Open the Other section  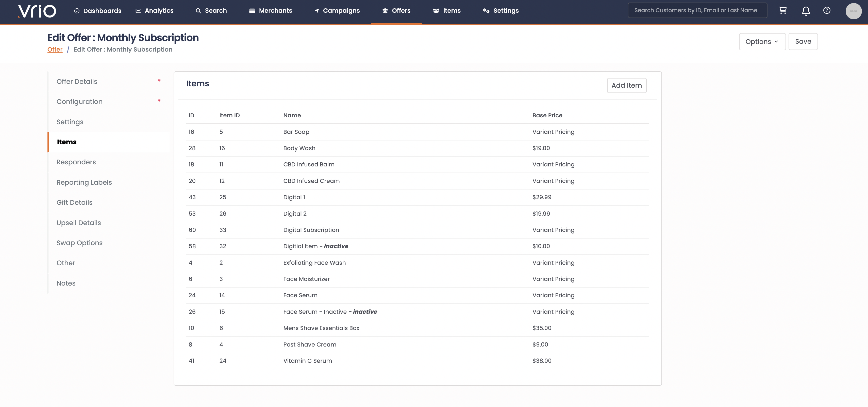coord(109,263)
